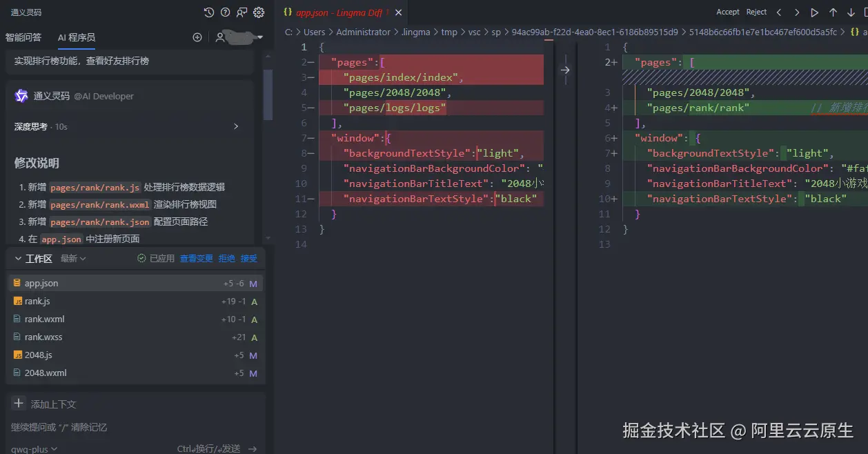Viewport: 868px width, 454px height.
Task: Open the account dropdown arrow
Action: 259,37
